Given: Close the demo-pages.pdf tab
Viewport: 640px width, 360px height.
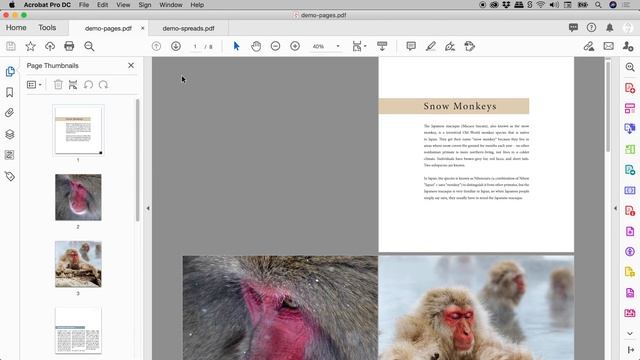Looking at the screenshot, I should click(142, 28).
